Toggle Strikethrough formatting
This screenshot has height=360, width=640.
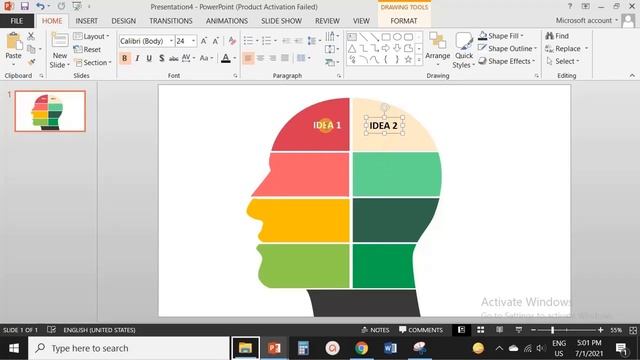pos(173,58)
